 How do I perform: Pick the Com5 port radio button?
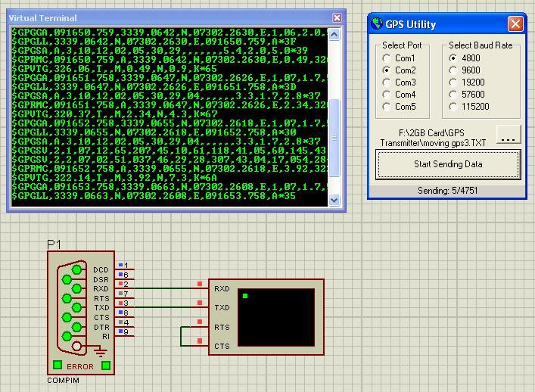click(386, 107)
